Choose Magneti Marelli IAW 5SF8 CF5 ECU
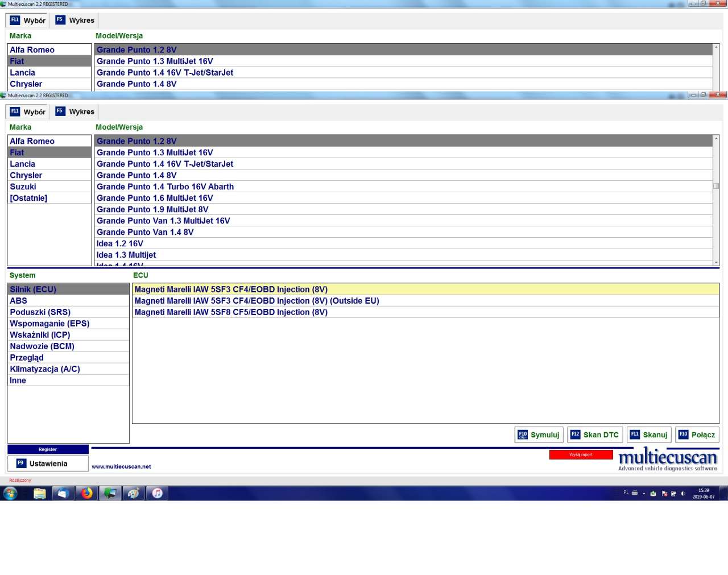The image size is (728, 575). point(231,312)
